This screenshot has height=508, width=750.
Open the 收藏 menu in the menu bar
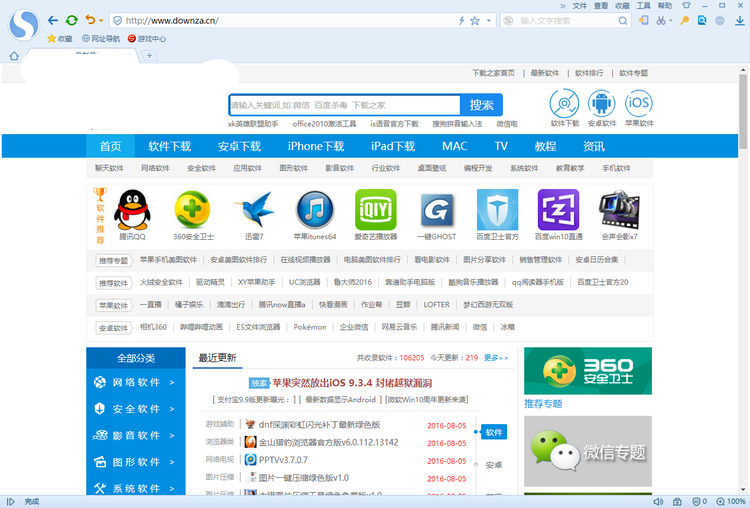point(622,6)
